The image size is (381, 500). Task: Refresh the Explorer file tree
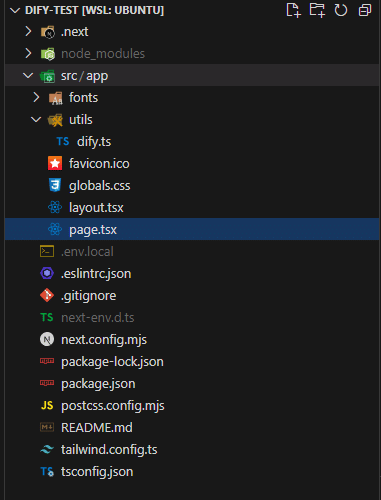(x=341, y=10)
